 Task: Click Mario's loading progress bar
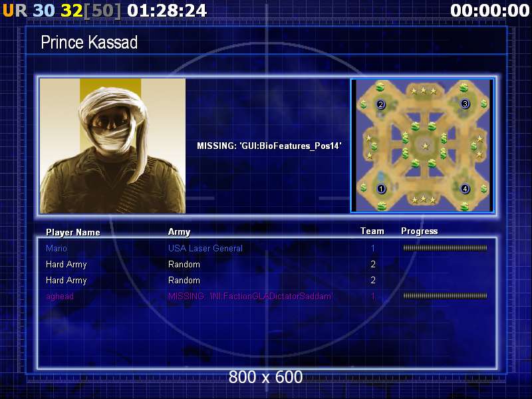tap(445, 248)
